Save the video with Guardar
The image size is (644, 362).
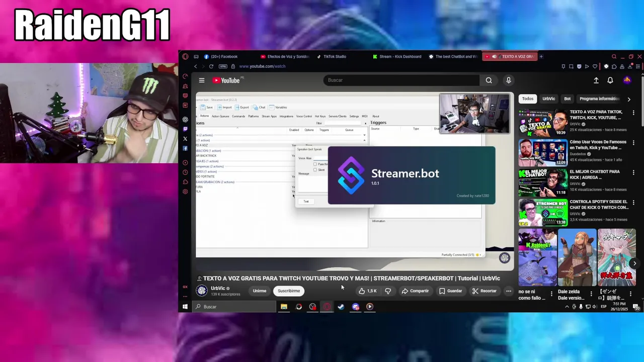pos(450,291)
